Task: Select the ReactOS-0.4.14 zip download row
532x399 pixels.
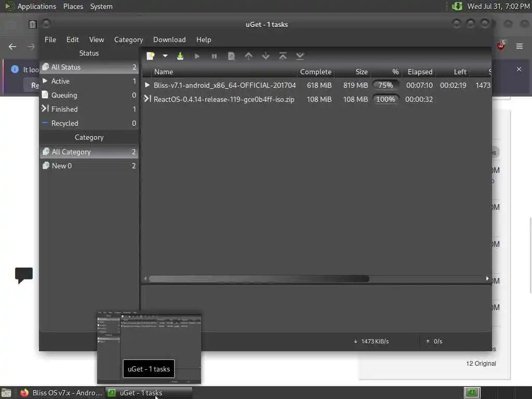Action: (316, 99)
